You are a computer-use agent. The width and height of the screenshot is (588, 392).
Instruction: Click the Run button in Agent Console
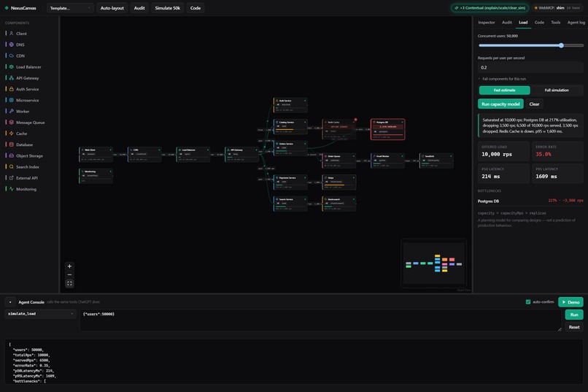[x=574, y=315]
